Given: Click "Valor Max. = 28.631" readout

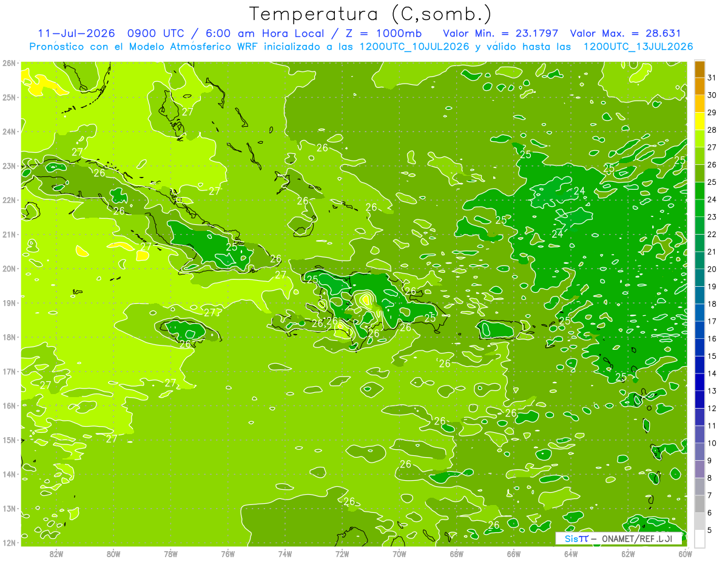Looking at the screenshot, I should (625, 33).
